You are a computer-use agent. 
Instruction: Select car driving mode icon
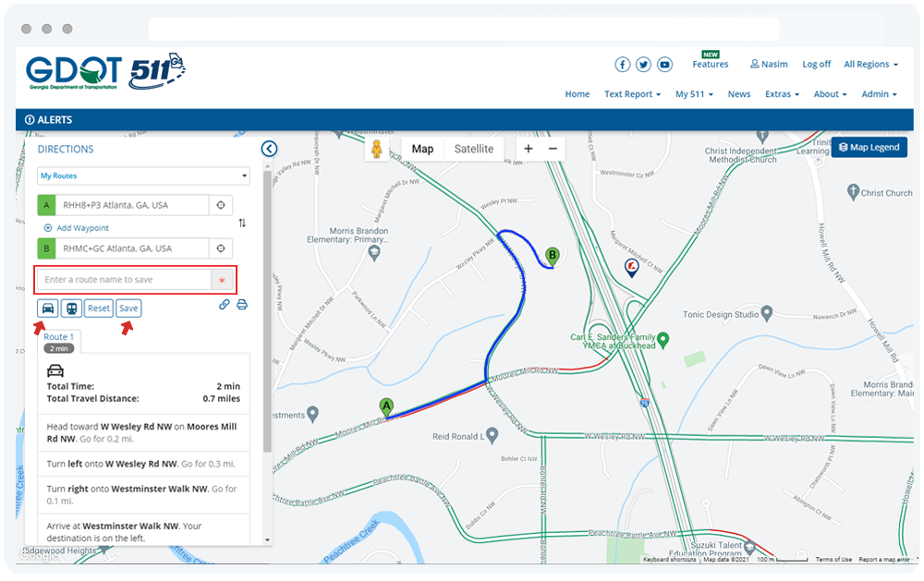tap(48, 309)
